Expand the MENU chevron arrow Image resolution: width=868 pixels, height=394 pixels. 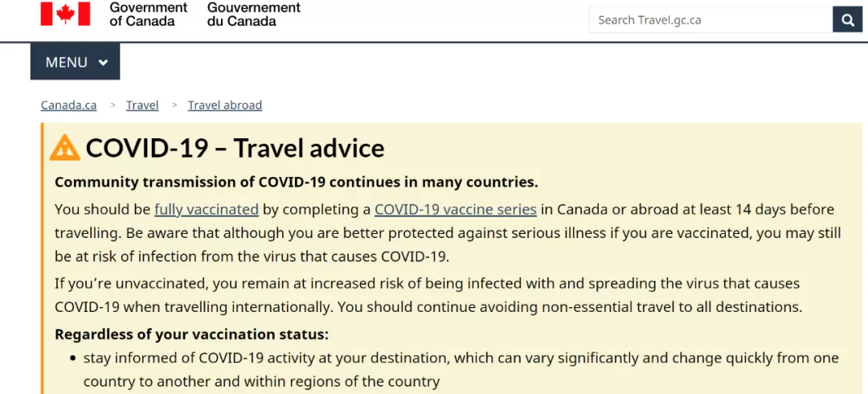click(x=103, y=63)
